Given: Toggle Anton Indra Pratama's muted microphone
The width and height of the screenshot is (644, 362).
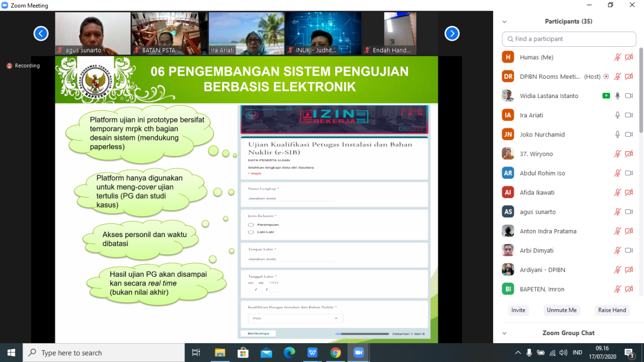Looking at the screenshot, I should 618,231.
